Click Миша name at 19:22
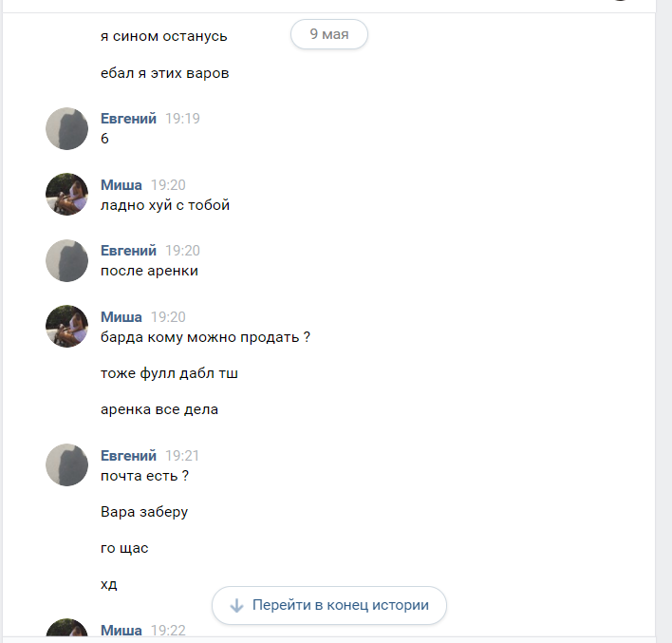672x643 pixels. point(121,630)
